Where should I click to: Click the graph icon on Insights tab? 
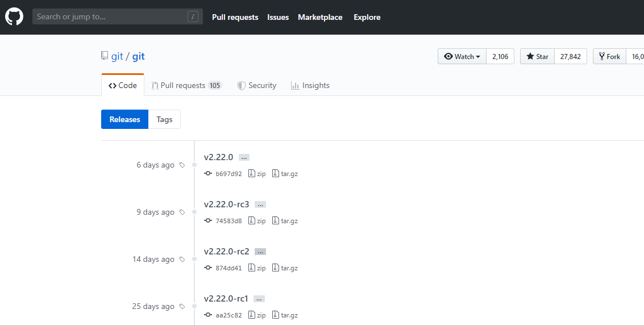295,86
